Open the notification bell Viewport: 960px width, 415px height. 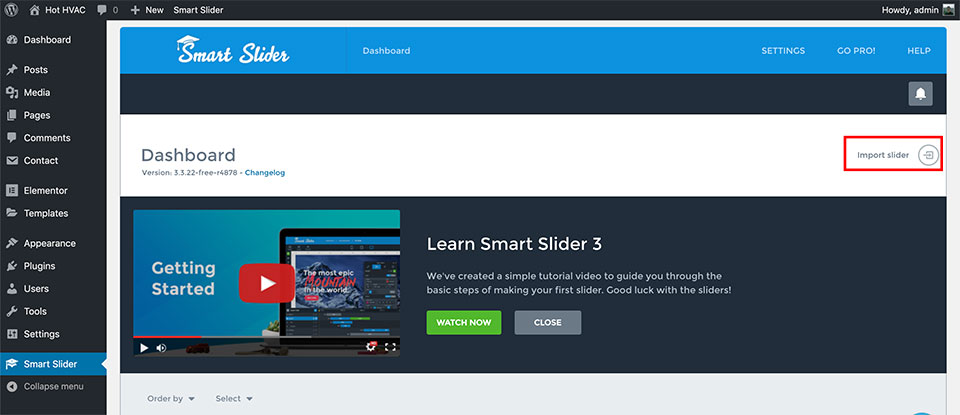pyautogui.click(x=920, y=94)
